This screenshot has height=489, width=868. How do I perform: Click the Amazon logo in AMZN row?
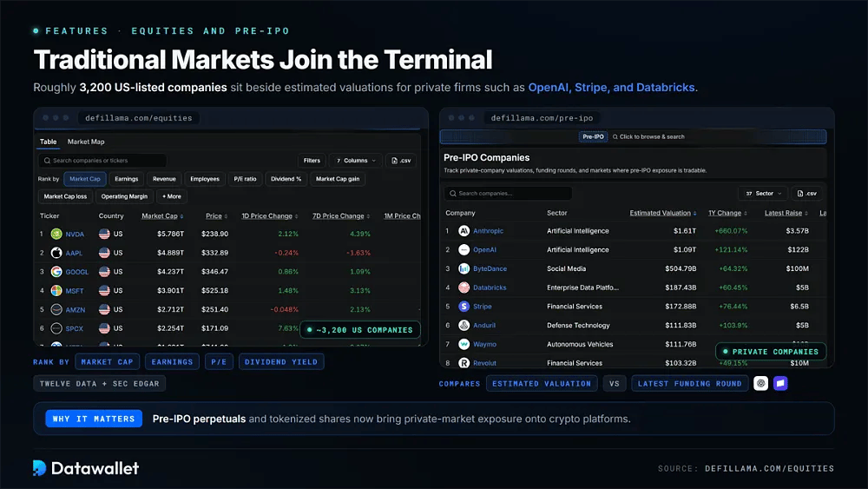(56, 309)
